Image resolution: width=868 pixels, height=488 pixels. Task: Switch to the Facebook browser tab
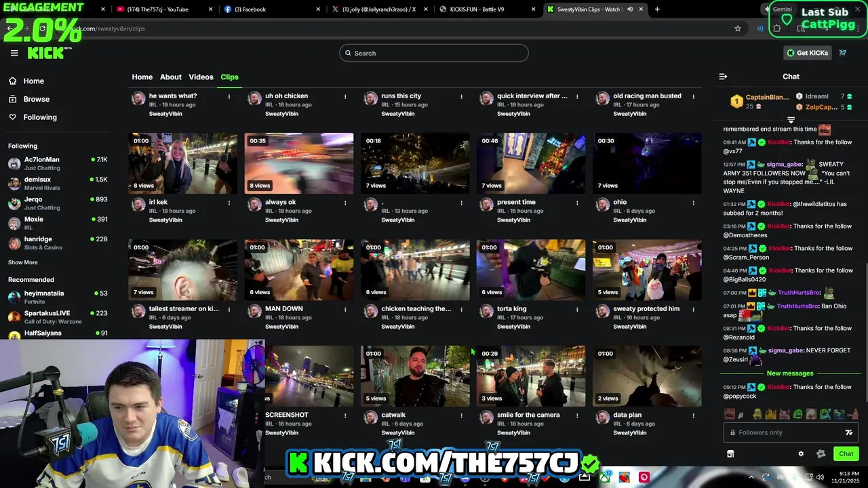tap(271, 9)
